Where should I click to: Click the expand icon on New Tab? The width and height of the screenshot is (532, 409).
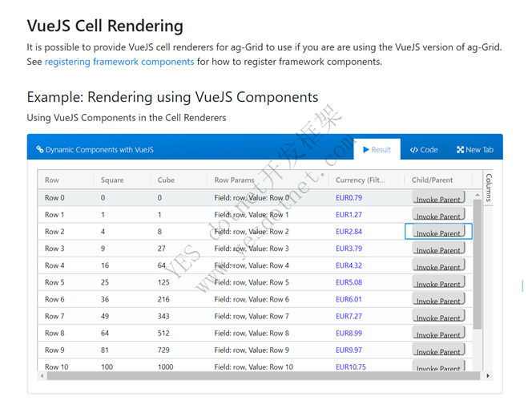(x=460, y=150)
